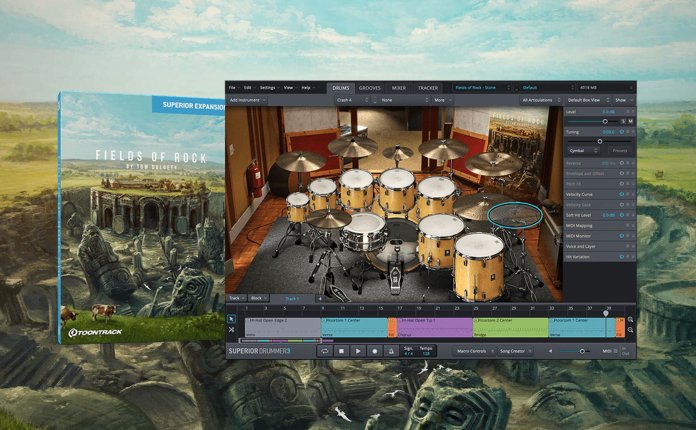Open the Cymbal tuning type dropdown
Screen dimensions: 696x430
point(584,151)
